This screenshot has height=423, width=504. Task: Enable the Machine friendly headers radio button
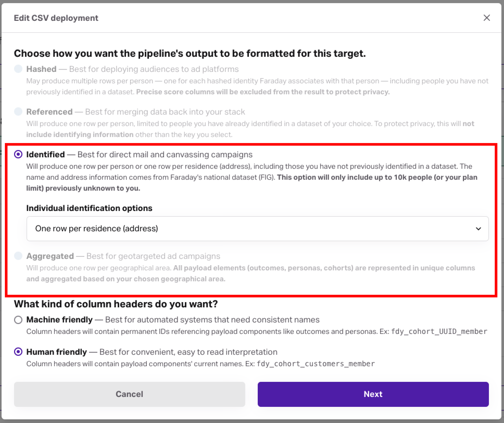(x=18, y=320)
